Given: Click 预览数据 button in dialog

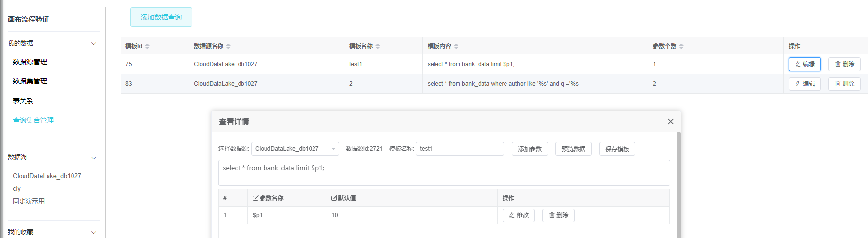Looking at the screenshot, I should pyautogui.click(x=573, y=149).
